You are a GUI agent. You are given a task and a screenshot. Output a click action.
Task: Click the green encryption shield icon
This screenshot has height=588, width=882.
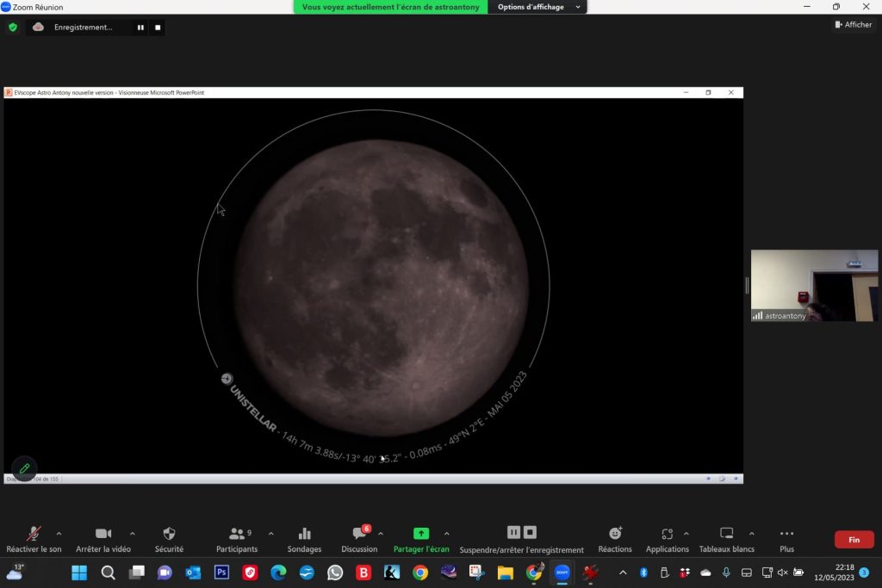(12, 27)
